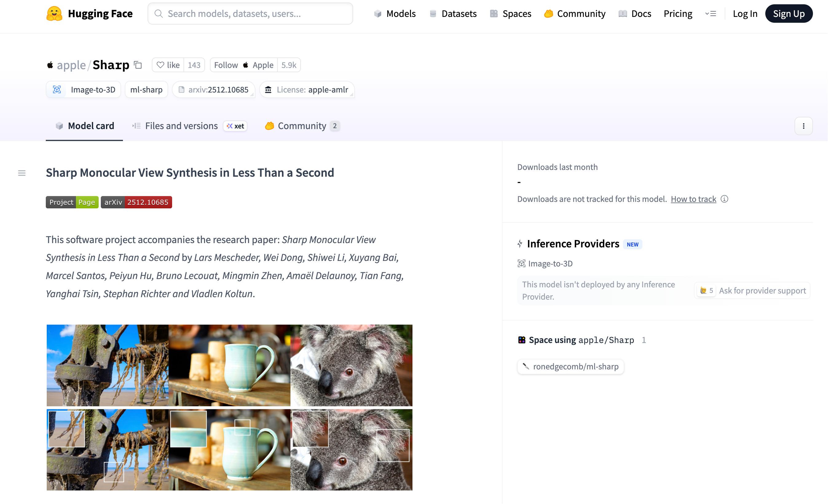Focus the search models input field
This screenshot has height=504, width=828.
coord(250,14)
